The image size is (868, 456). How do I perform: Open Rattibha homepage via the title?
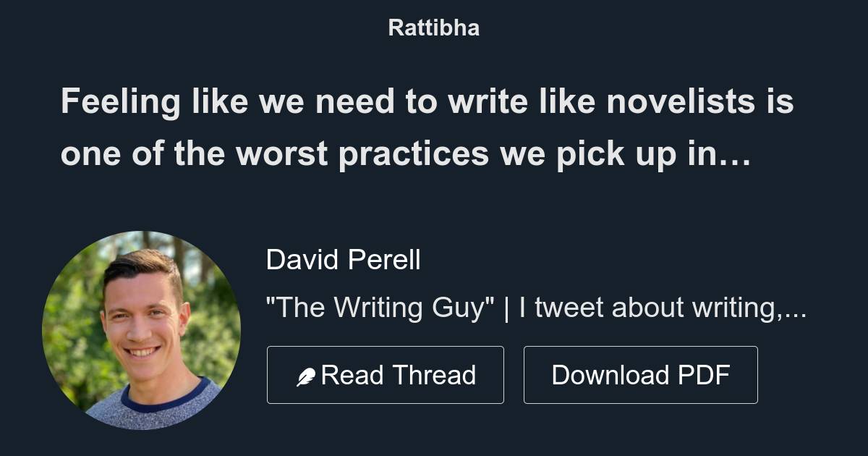[433, 28]
